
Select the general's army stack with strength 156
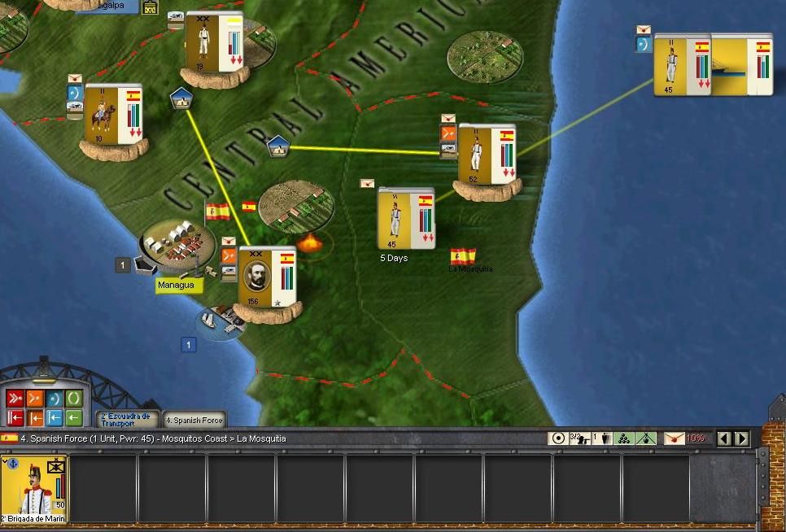tap(267, 276)
